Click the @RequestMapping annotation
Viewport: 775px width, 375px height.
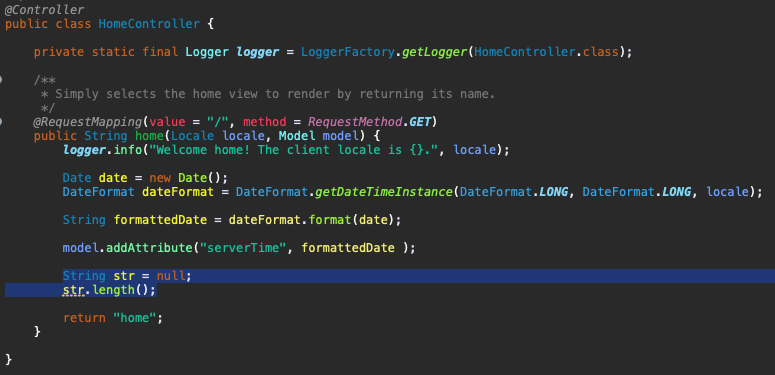(x=87, y=122)
